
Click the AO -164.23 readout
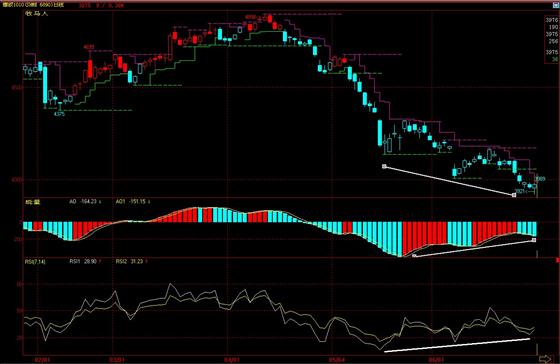click(85, 202)
